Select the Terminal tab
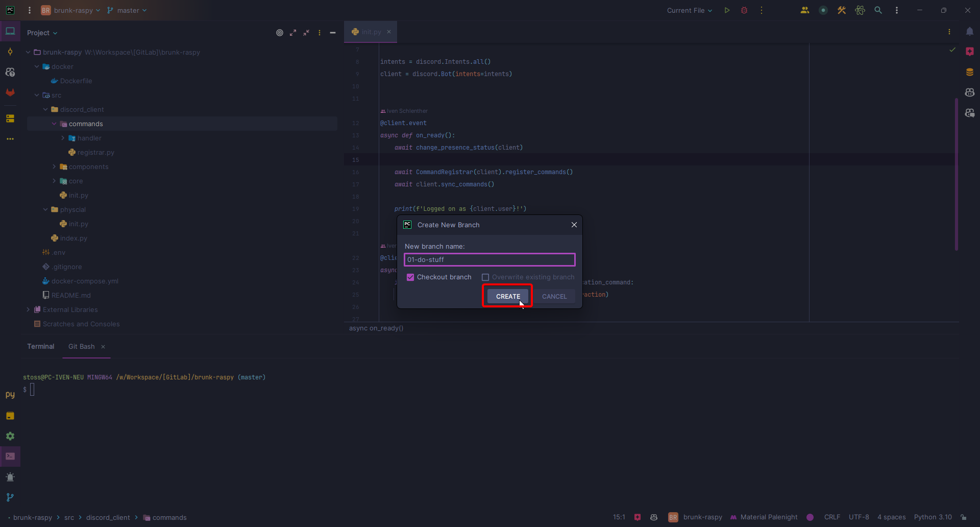Viewport: 980px width, 527px height. point(41,347)
